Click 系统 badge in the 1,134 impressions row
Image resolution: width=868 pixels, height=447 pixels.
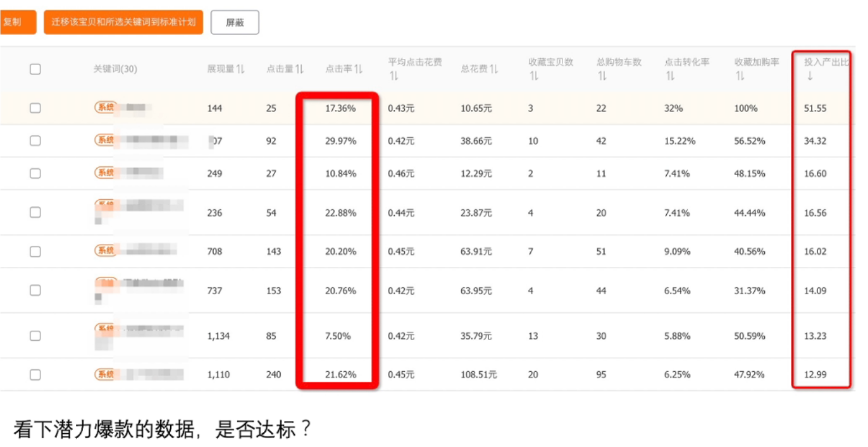(105, 329)
